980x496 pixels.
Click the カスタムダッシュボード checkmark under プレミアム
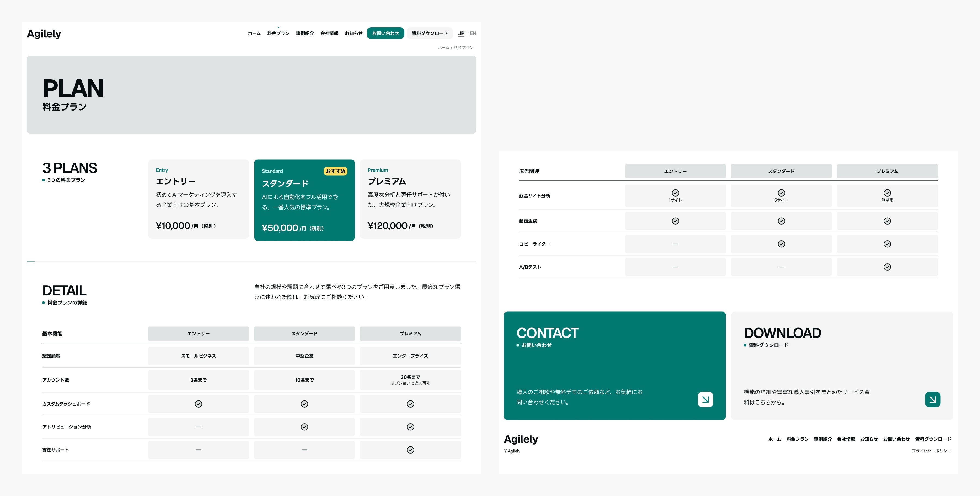click(410, 404)
